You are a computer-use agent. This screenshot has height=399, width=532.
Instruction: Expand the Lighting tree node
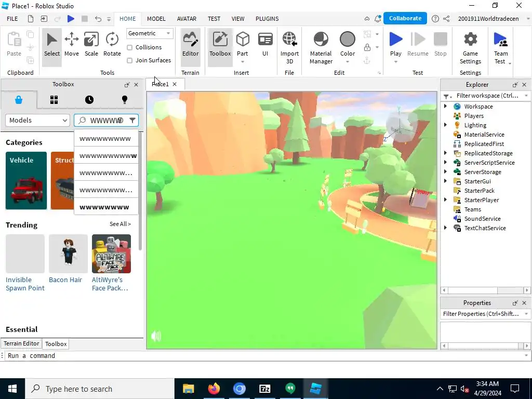[445, 125]
